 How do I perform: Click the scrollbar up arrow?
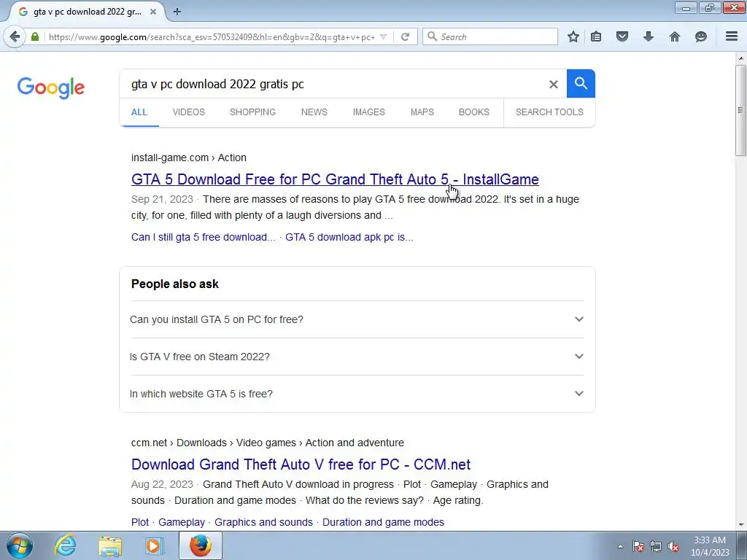740,58
